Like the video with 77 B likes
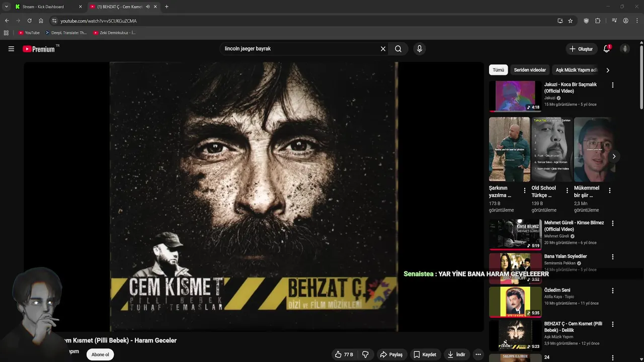644x362 pixels. [344, 354]
